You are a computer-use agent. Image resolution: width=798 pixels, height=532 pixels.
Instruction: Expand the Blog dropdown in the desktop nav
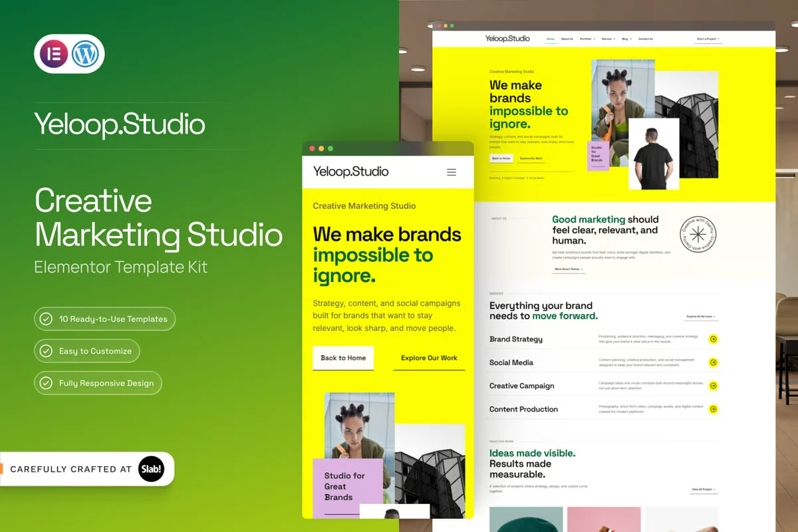626,39
